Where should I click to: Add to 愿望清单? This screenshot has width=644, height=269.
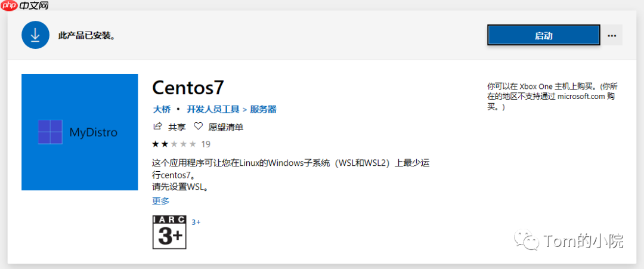tap(226, 127)
